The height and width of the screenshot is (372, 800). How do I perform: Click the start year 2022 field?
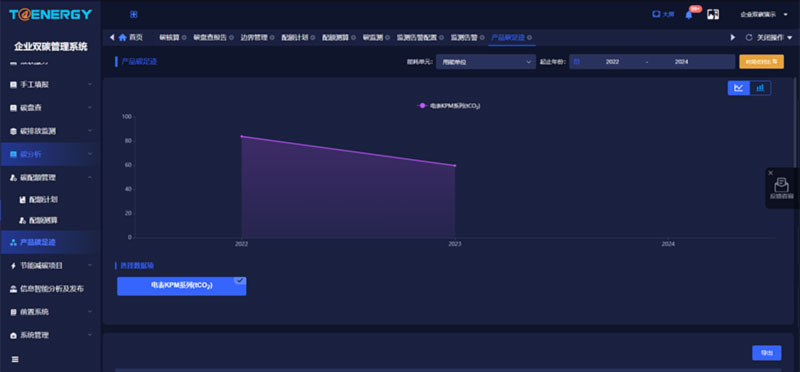click(612, 62)
